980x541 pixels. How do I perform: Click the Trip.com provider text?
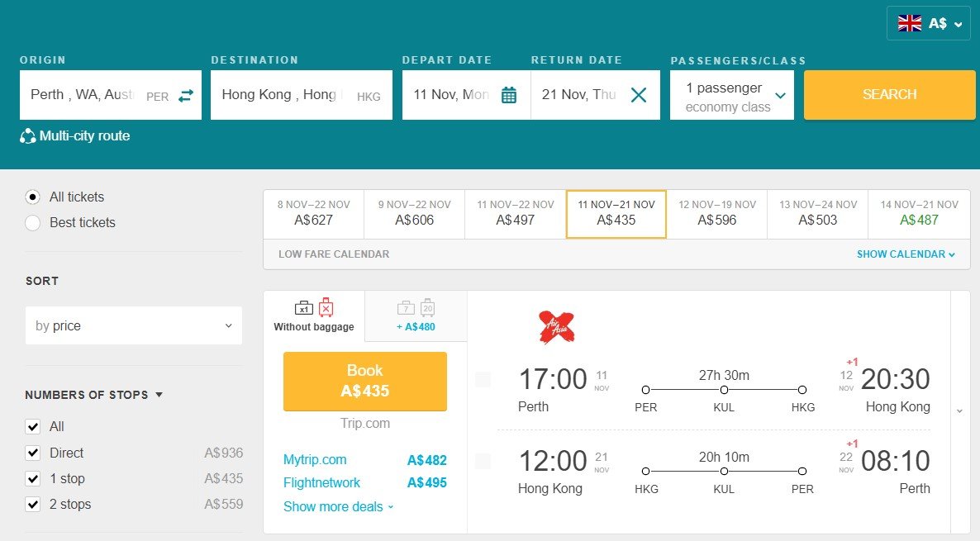(365, 424)
